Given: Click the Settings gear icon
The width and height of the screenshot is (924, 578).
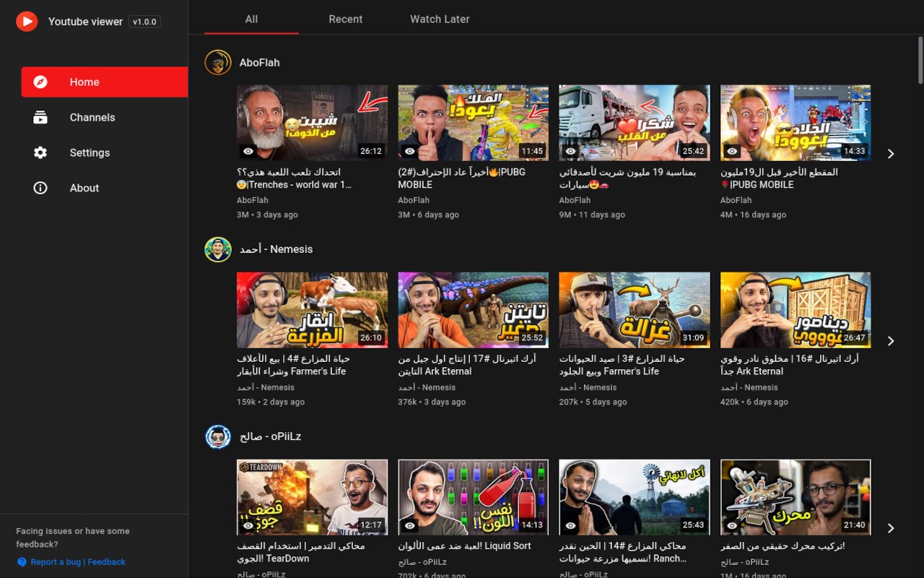Looking at the screenshot, I should [x=40, y=152].
